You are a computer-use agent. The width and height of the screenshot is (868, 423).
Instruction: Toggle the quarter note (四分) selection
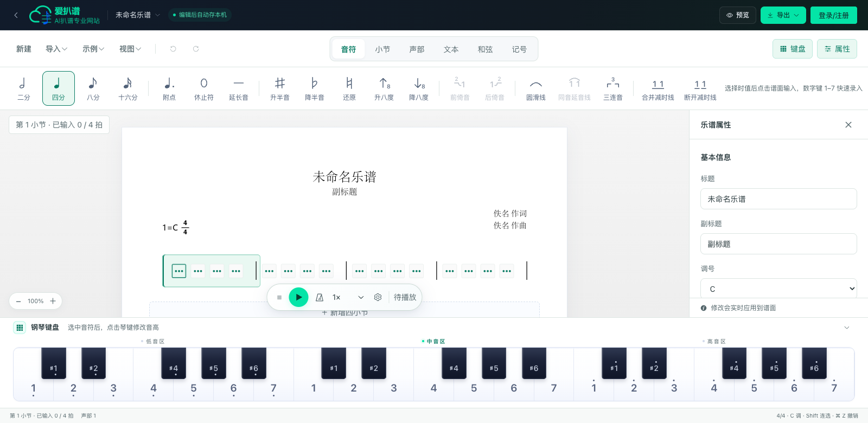point(59,88)
